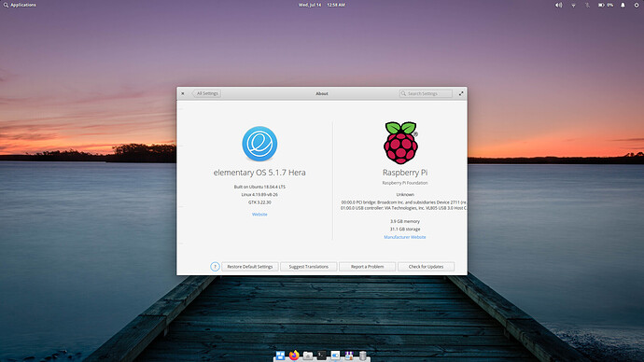Screen dimensions: 644x362
Task: Click Report a Problem button
Action: click(x=367, y=267)
